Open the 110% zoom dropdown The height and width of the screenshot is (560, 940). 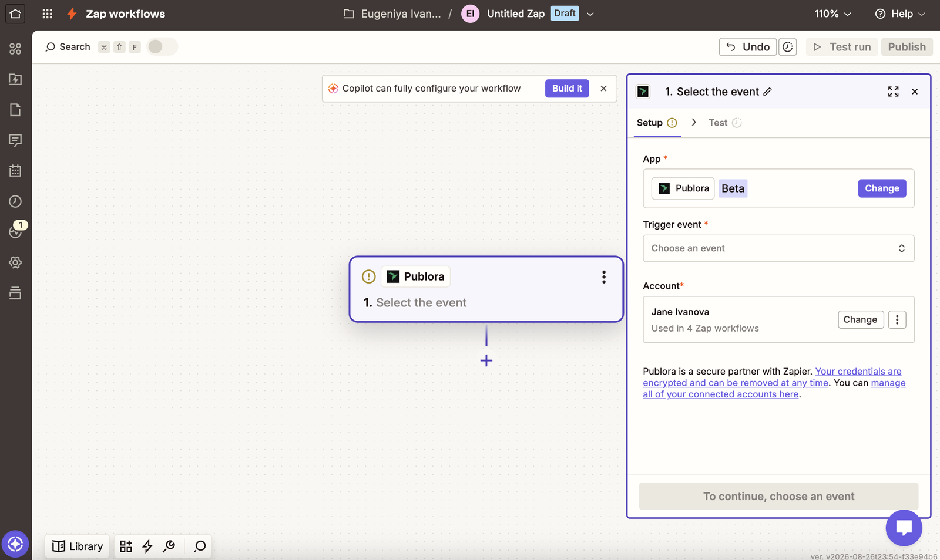point(832,14)
